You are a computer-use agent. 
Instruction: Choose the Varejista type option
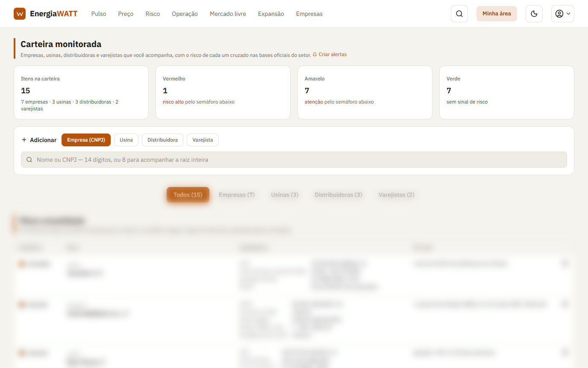[x=203, y=140]
